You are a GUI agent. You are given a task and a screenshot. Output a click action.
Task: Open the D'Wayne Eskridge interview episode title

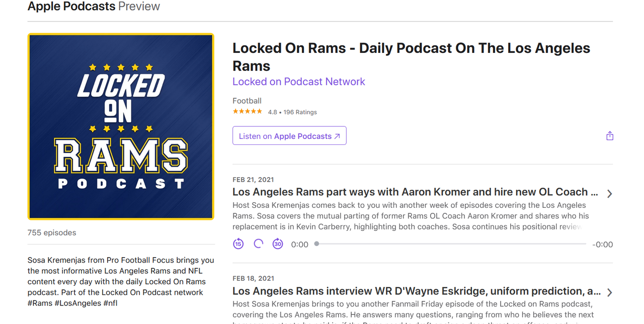coord(417,291)
